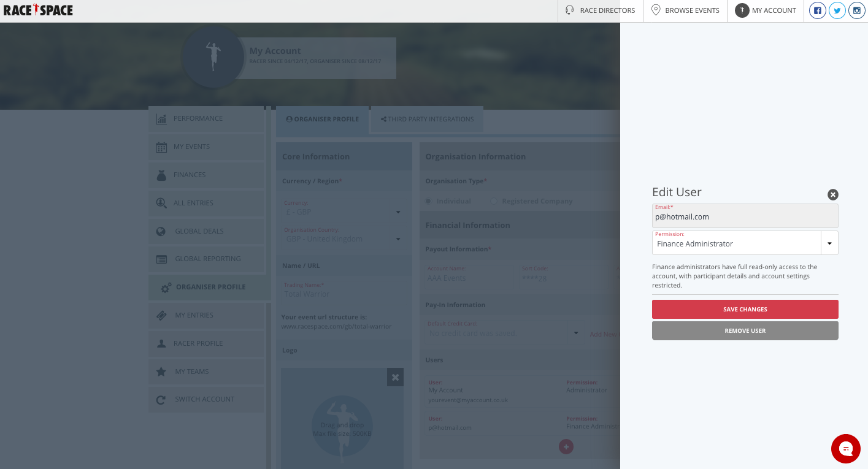Click the Racer Profile person icon
Viewport: 868px width, 469px height.
point(161,343)
